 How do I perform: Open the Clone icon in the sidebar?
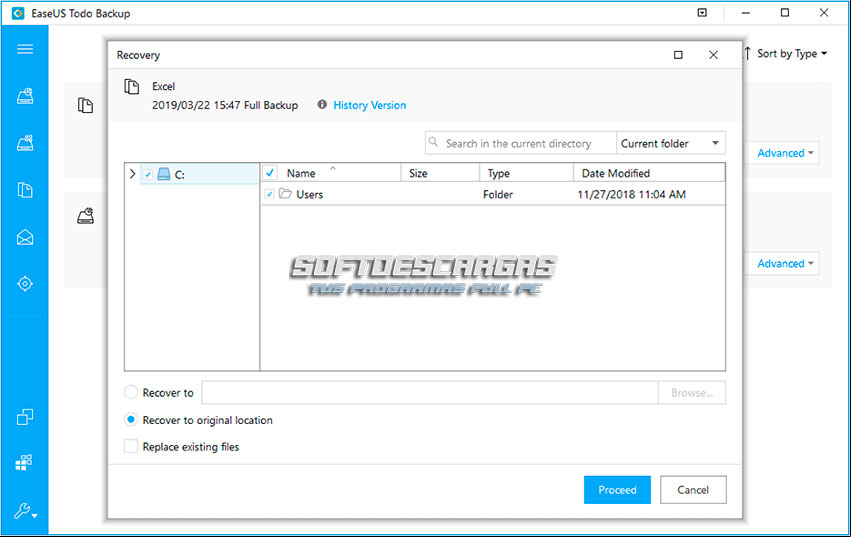click(x=25, y=416)
